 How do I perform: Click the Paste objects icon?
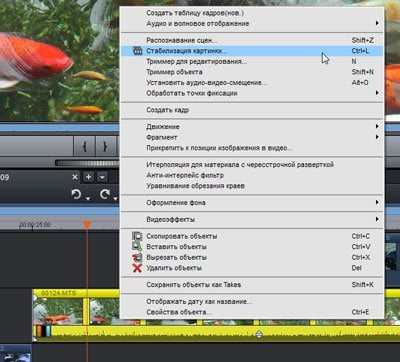(x=137, y=247)
